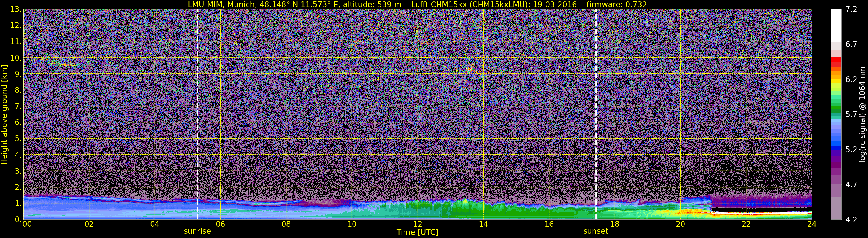Click the height axis tick label '2.'
The height and width of the screenshot is (238, 868).
18,188
